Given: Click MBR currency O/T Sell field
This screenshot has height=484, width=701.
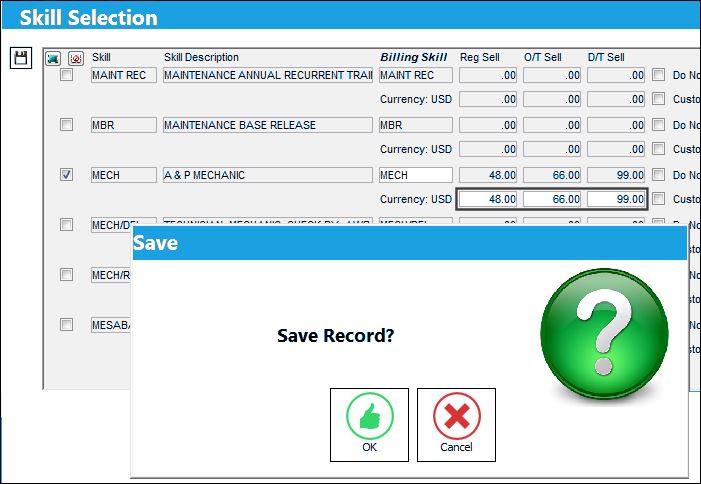Looking at the screenshot, I should pos(552,149).
